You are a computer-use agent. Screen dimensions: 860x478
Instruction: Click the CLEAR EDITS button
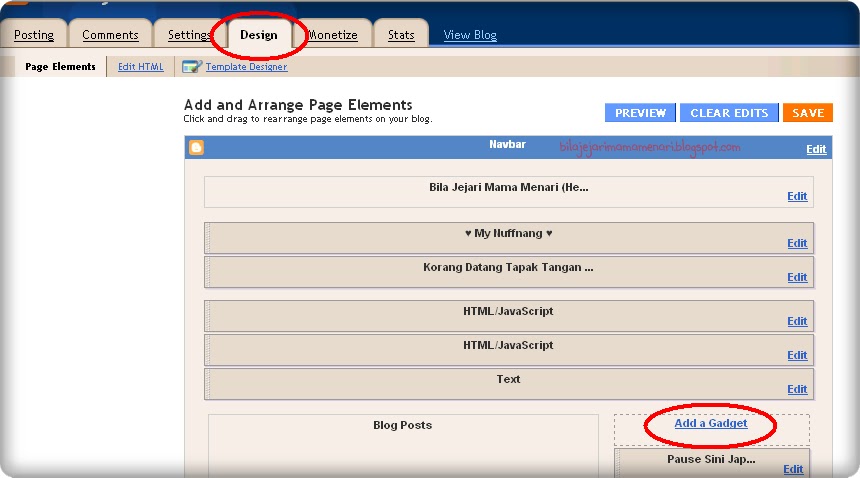tap(729, 112)
